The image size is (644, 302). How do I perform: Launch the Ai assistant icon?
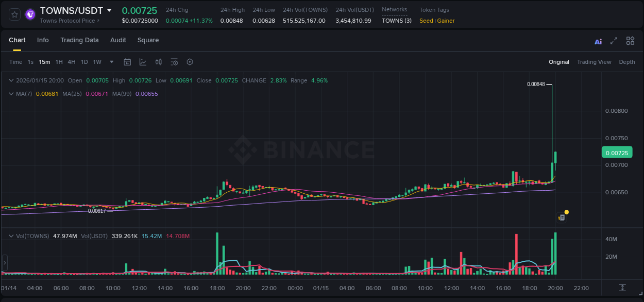[x=598, y=40]
